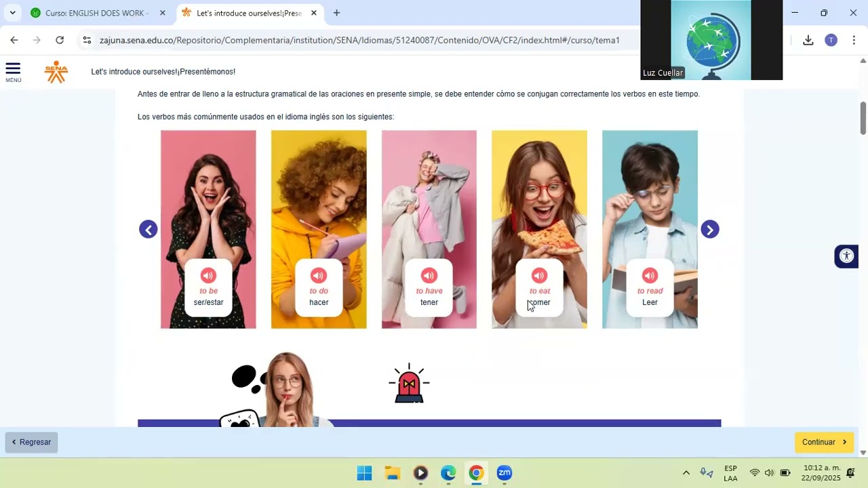Click the browser address bar URL

359,40
